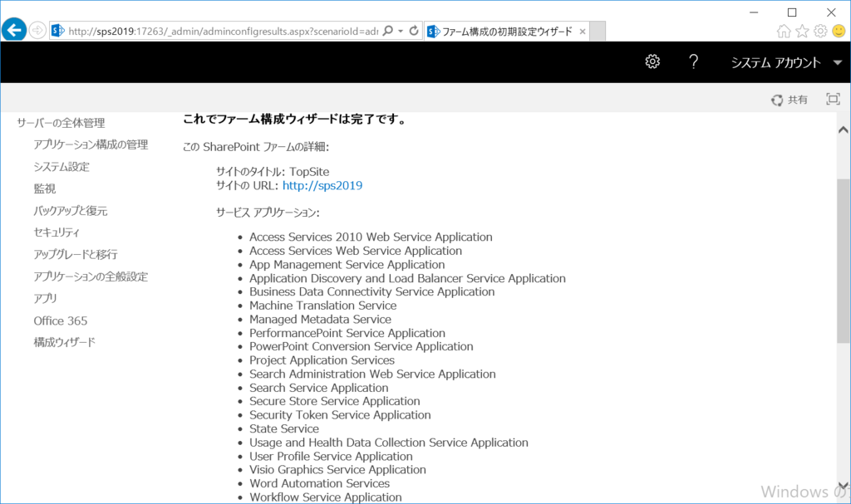Click User Profile Service Application entry
851x504 pixels.
[331, 457]
